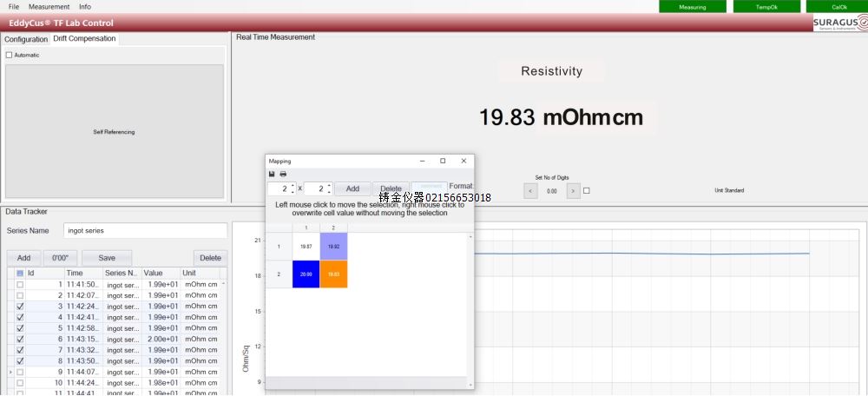Toggle the select-all checkbox in table header

pos(20,273)
